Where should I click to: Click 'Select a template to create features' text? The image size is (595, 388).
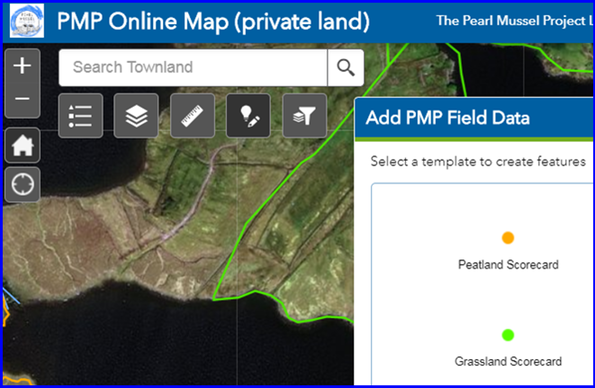[x=478, y=162]
